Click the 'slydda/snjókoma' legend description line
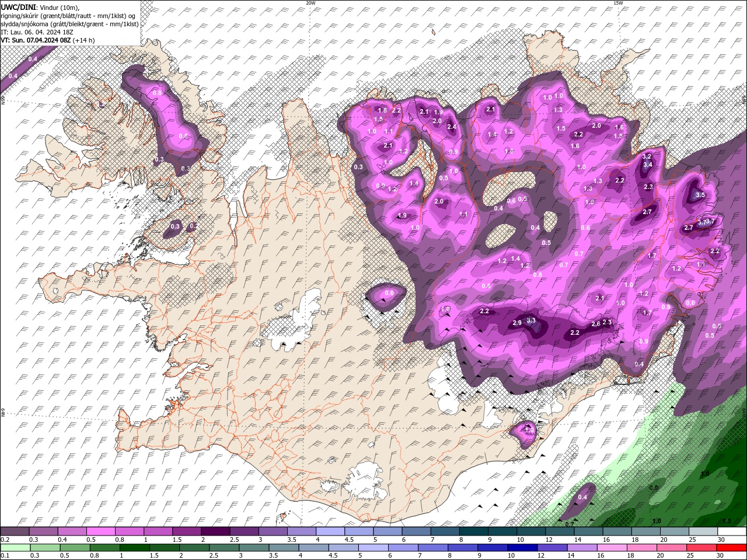 click(x=69, y=23)
